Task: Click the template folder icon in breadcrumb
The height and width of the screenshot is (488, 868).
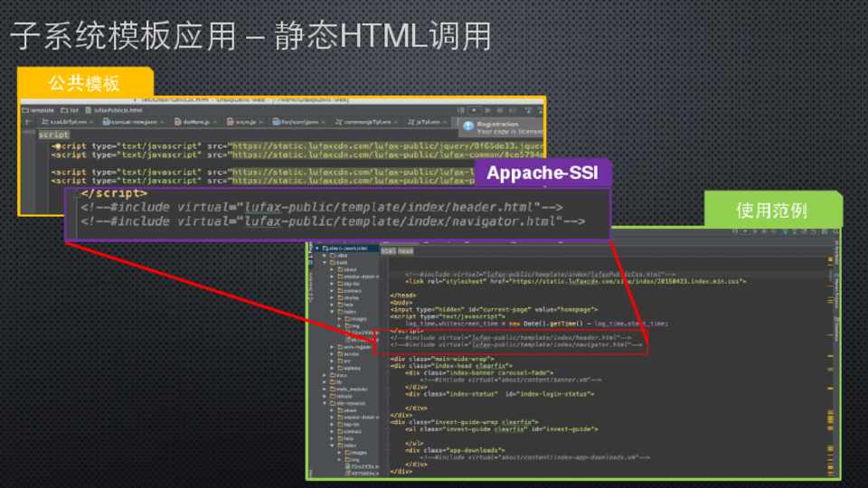Action: [x=25, y=109]
